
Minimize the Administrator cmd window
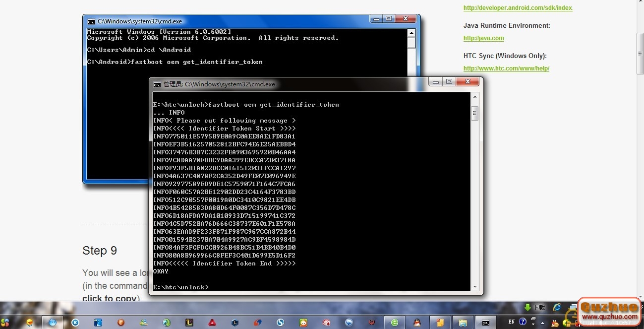click(436, 82)
